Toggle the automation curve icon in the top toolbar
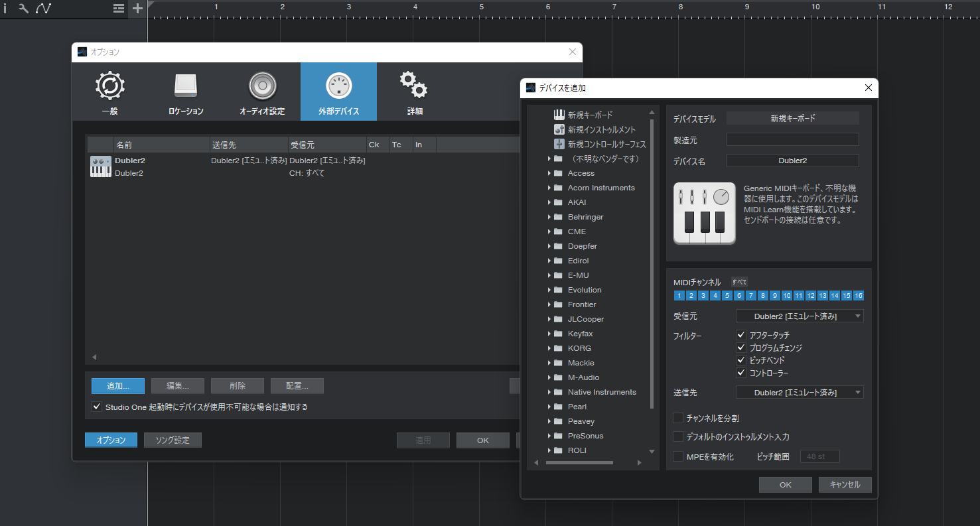 tap(44, 8)
